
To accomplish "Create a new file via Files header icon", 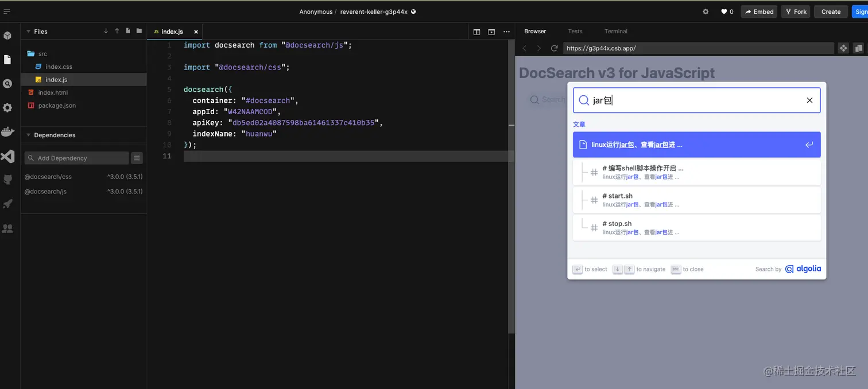I will [x=128, y=31].
